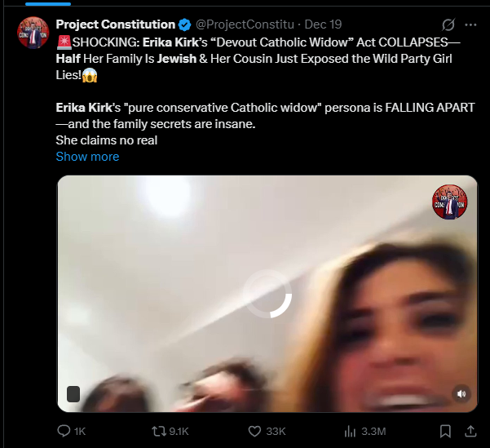
Task: Toggle video sound with speaker icon
Action: [x=461, y=393]
